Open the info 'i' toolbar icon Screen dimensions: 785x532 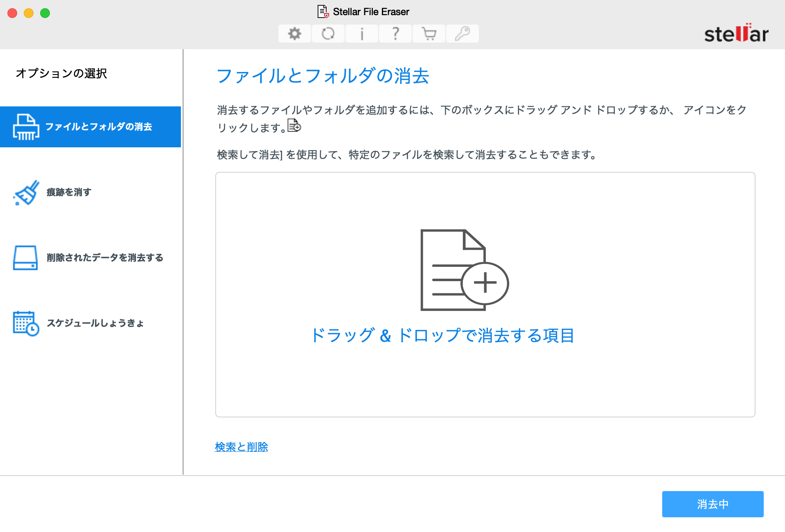[x=362, y=34]
